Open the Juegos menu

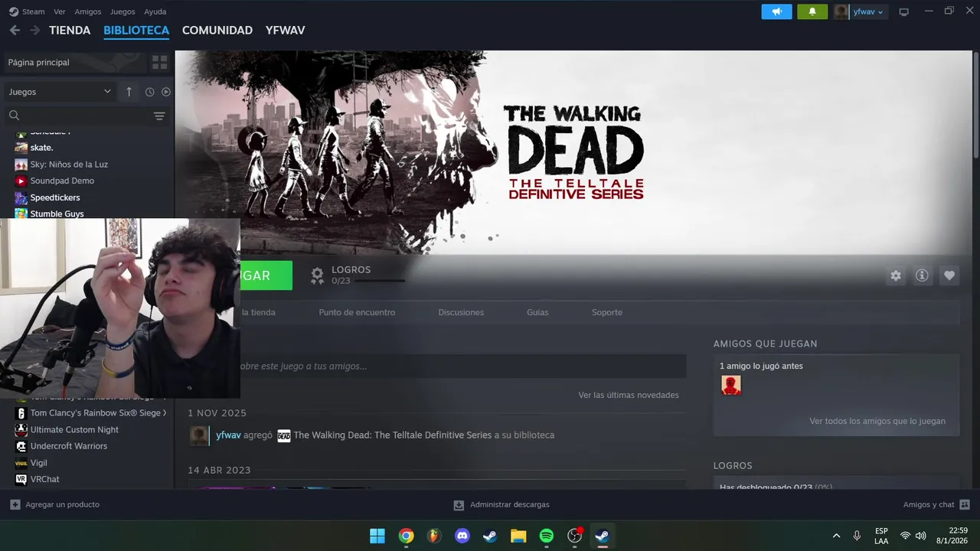coord(122,11)
